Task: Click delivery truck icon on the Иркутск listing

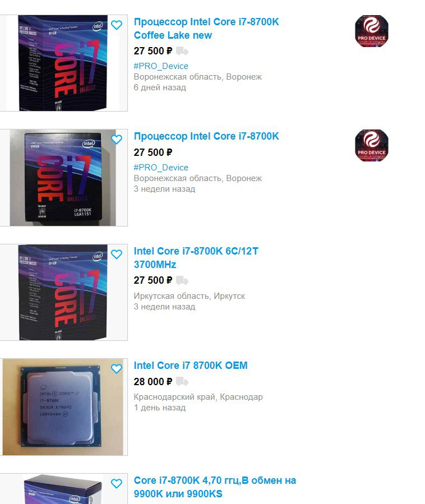Action: pyautogui.click(x=182, y=280)
